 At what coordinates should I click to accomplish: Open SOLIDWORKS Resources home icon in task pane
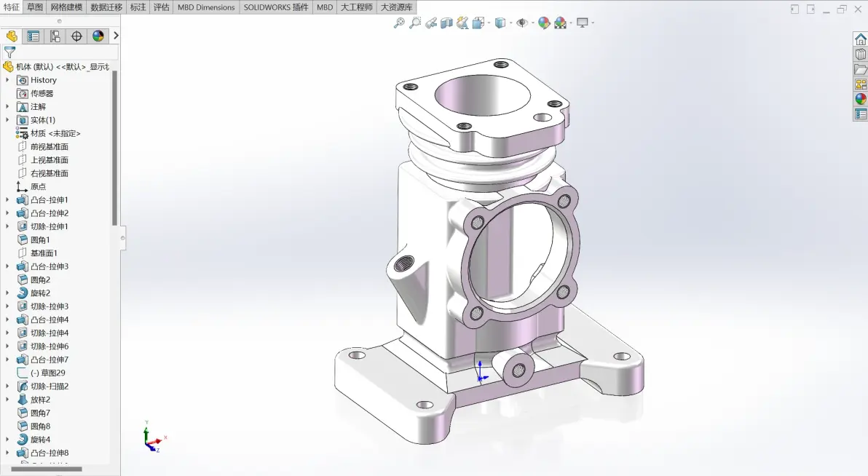point(860,39)
